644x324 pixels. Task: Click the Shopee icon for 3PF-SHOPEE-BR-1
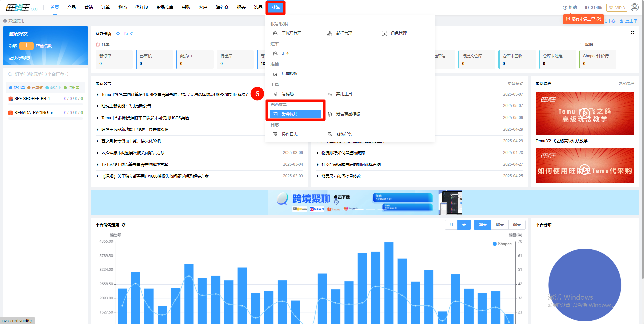click(11, 99)
